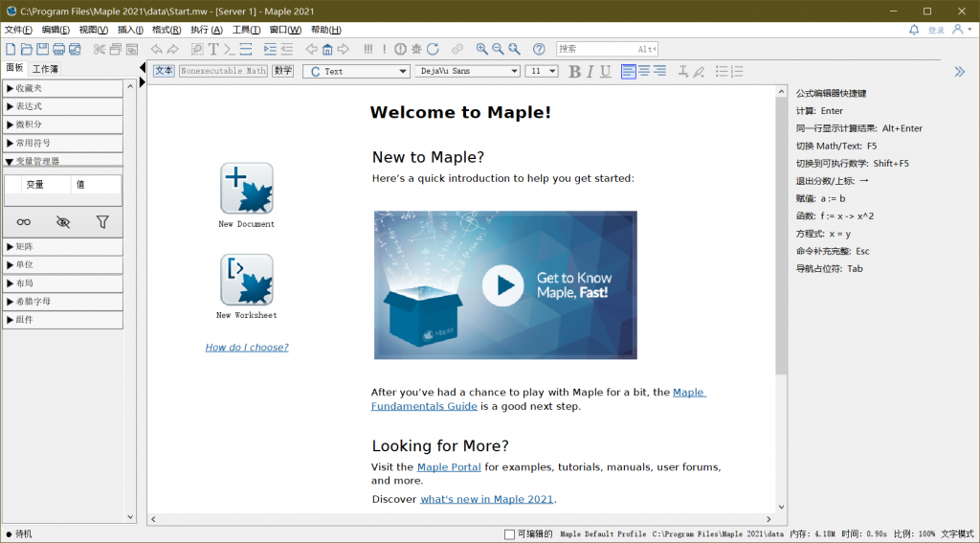Viewport: 980px width, 543px height.
Task: Switch to 文本 input mode
Action: 164,71
